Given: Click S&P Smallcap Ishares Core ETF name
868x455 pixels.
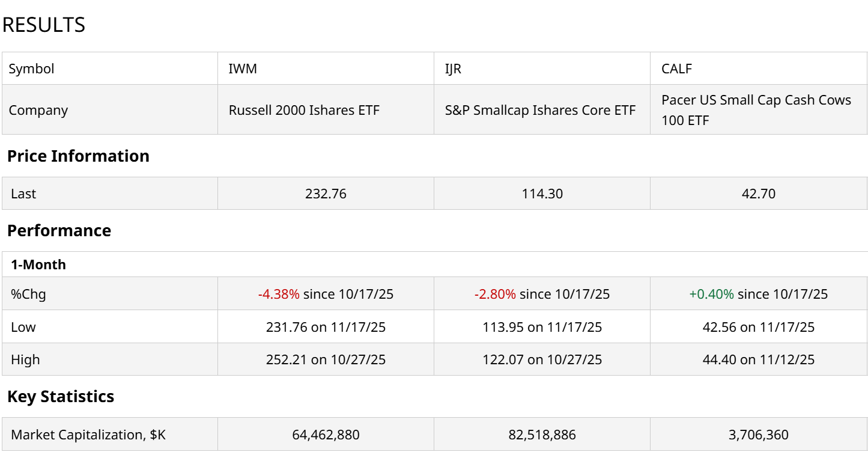Looking at the screenshot, I should (x=540, y=110).
